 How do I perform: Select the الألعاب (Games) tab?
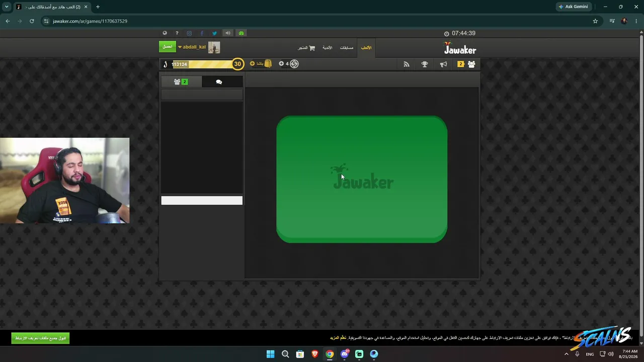366,48
